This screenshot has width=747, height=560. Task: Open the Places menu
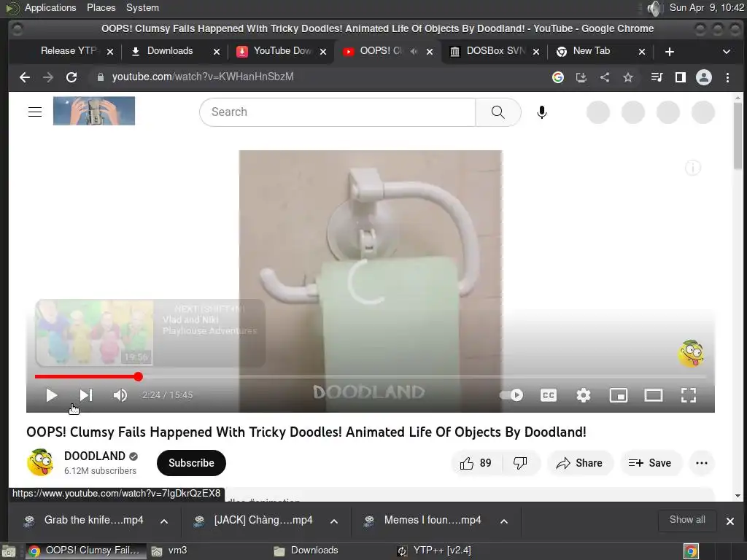[101, 7]
